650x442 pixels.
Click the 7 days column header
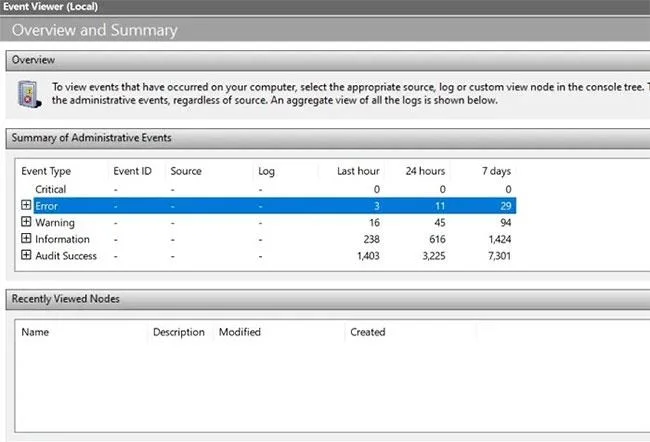(496, 171)
